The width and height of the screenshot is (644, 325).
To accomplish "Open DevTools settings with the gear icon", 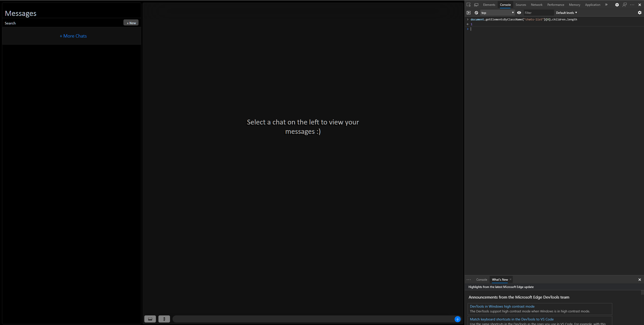I will coord(617,5).
